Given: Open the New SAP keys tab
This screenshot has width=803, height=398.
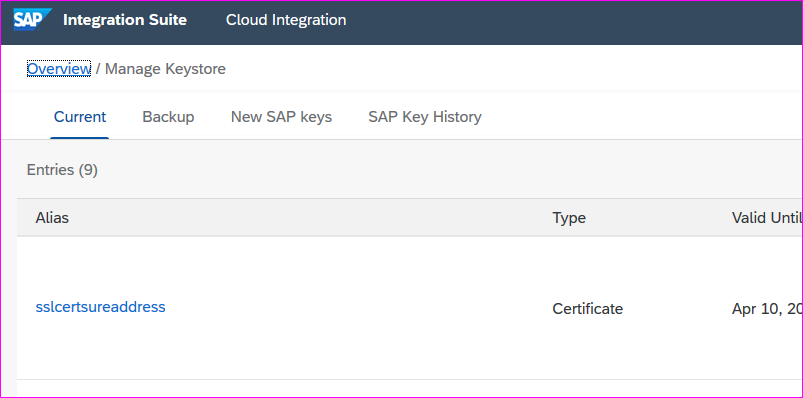Looking at the screenshot, I should coord(281,117).
